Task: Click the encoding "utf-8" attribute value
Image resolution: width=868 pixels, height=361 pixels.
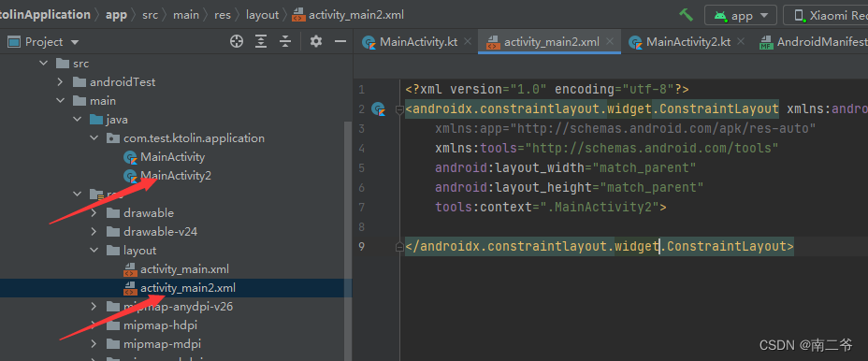Action: click(647, 90)
